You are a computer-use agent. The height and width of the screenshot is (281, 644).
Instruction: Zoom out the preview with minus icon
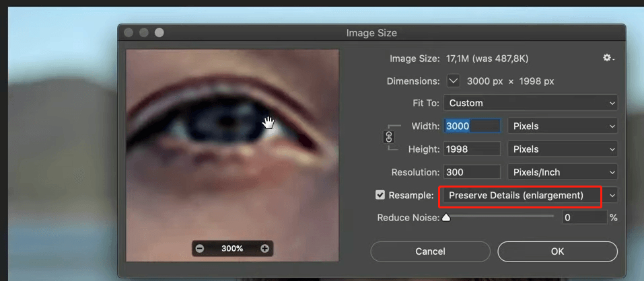(200, 249)
